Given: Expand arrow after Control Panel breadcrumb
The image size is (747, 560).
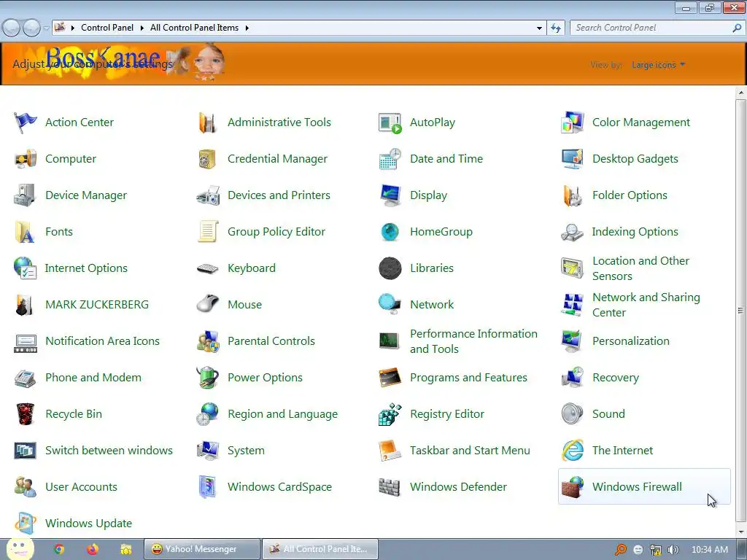Looking at the screenshot, I should click(142, 28).
